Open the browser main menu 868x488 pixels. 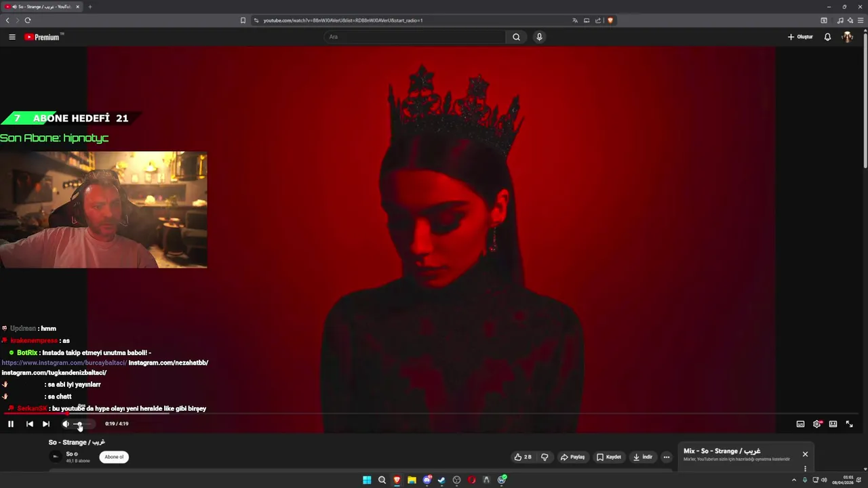pos(861,20)
